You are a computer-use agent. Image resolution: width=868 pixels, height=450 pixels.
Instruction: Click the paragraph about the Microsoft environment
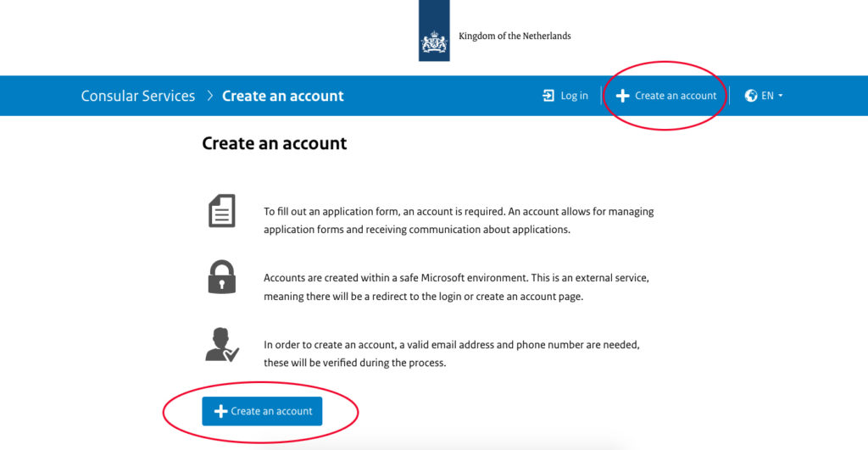(x=456, y=286)
